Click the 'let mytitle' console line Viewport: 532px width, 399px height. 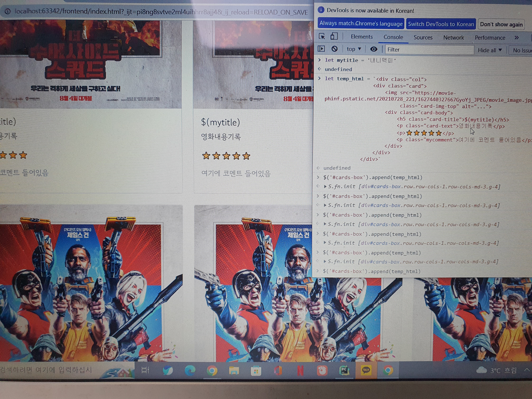pyautogui.click(x=360, y=60)
